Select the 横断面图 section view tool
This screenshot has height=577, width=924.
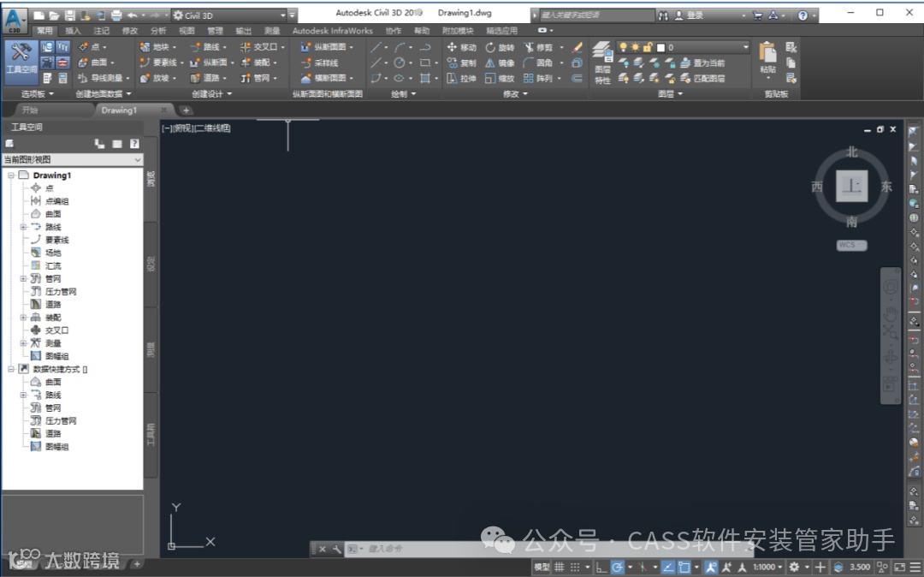[x=327, y=78]
